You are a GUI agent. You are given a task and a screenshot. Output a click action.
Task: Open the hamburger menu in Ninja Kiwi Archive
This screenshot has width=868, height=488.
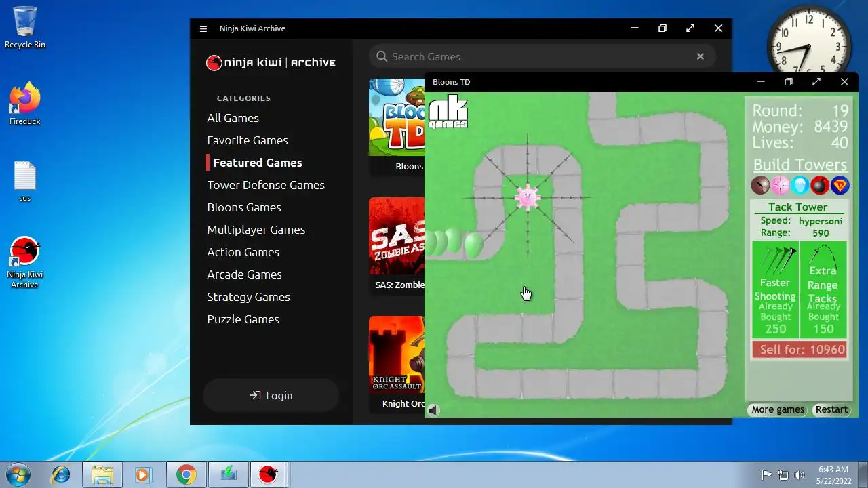tap(203, 28)
